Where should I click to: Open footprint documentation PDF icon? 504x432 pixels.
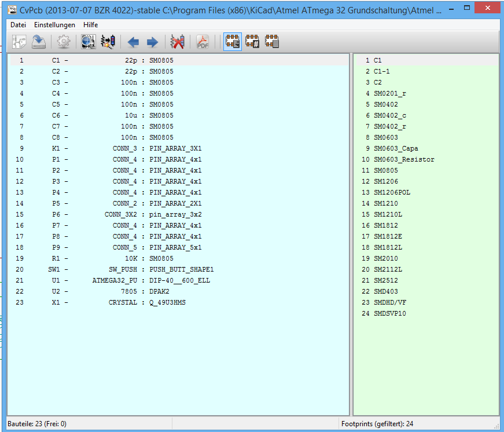point(203,42)
